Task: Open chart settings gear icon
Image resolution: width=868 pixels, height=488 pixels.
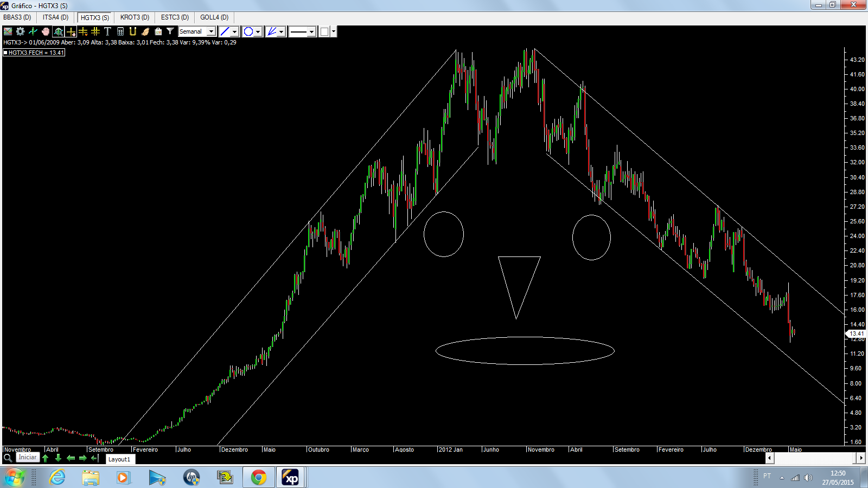Action: click(x=21, y=31)
